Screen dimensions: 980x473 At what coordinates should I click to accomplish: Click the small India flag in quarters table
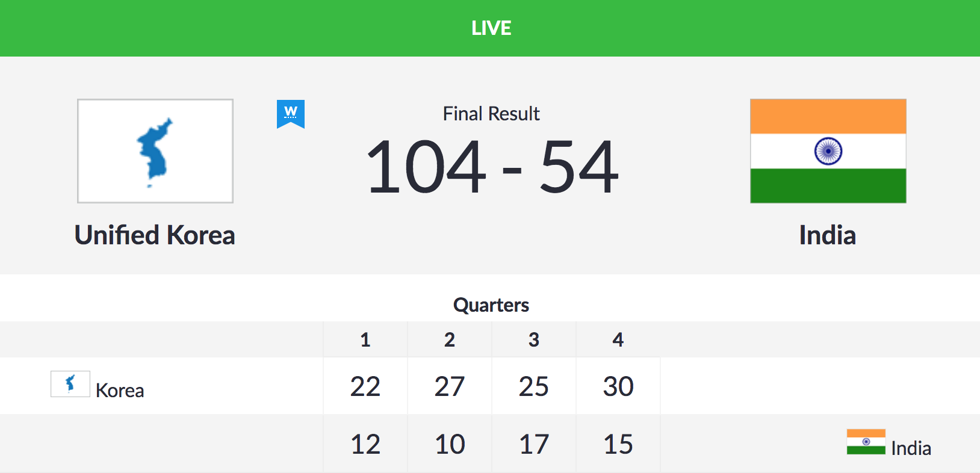(866, 442)
